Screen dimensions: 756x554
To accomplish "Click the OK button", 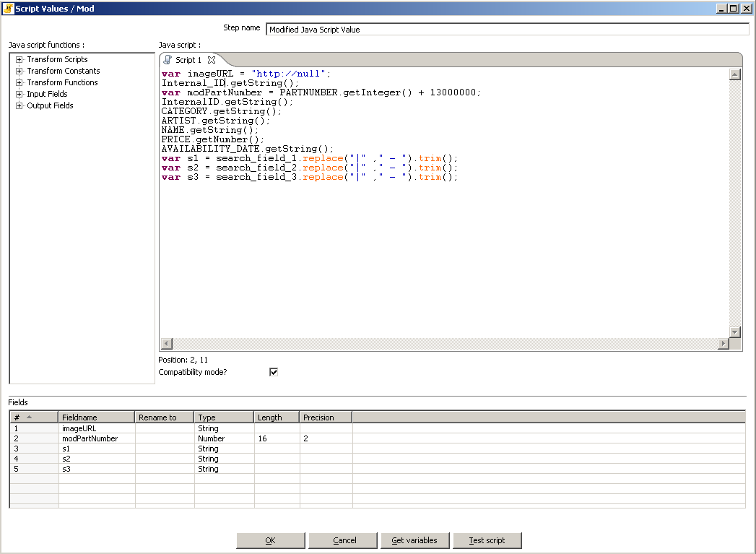I will click(x=271, y=540).
